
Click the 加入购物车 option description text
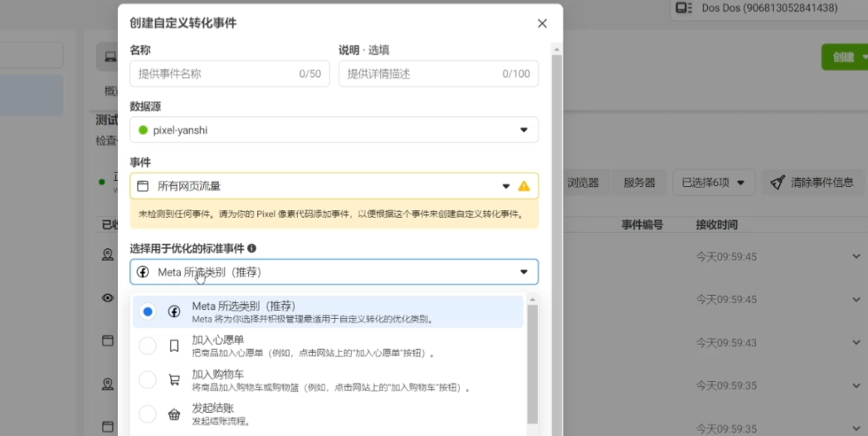(330, 388)
